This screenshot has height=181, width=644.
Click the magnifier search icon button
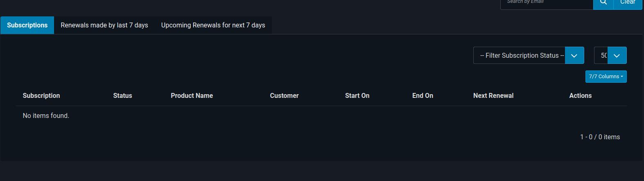click(x=603, y=3)
